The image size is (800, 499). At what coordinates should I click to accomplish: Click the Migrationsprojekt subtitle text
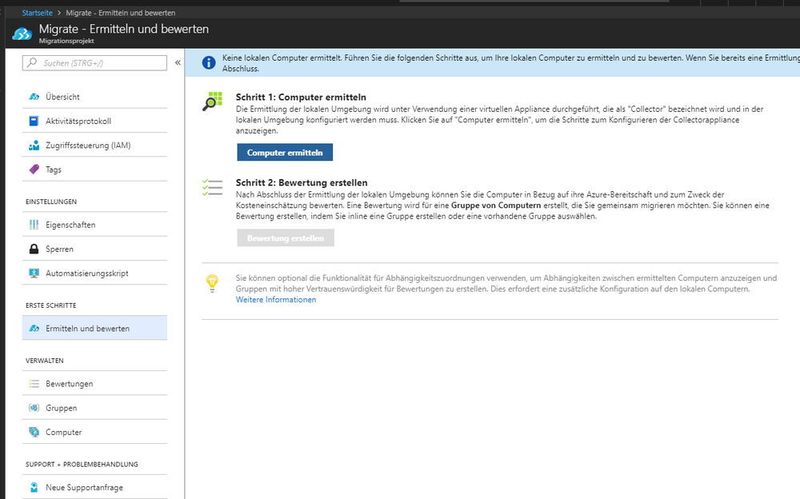[x=66, y=41]
